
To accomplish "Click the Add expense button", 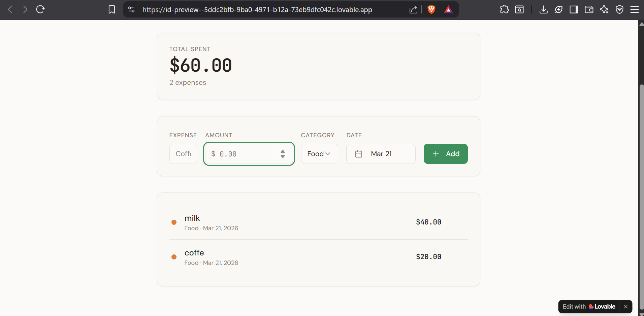I will point(445,153).
